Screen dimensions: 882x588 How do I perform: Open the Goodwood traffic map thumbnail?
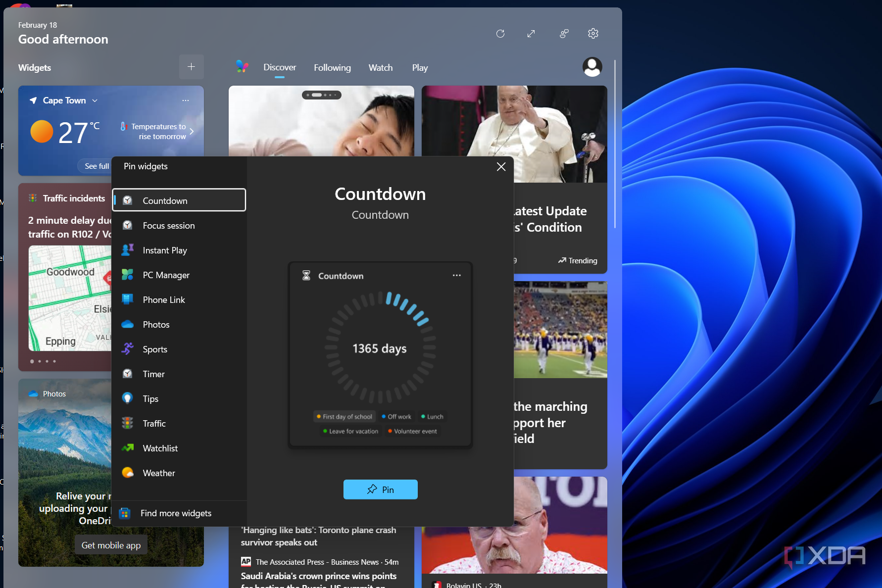(x=70, y=298)
